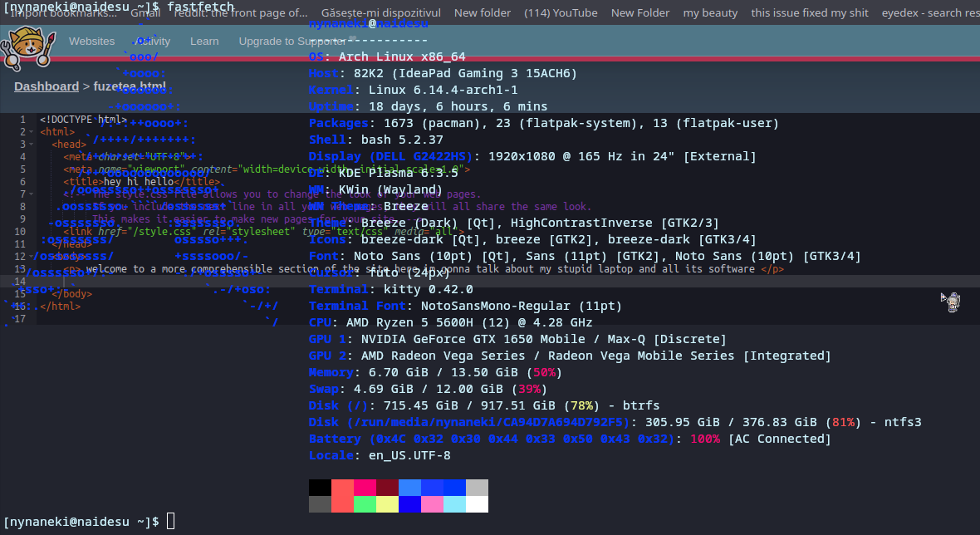Click the terminal cursor at bottom prompt

pyautogui.click(x=170, y=521)
